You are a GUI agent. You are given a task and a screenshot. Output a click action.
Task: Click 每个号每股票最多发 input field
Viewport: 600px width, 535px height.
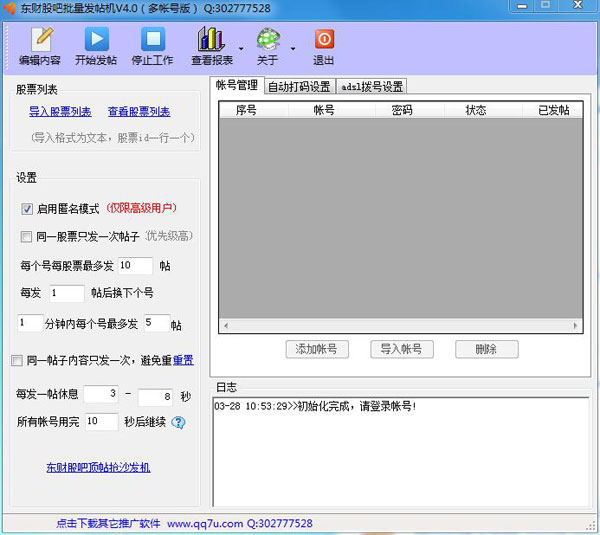(135, 265)
